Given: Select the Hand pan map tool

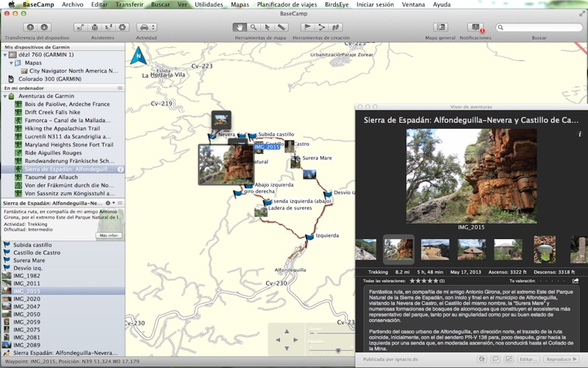Looking at the screenshot, I should 240,27.
